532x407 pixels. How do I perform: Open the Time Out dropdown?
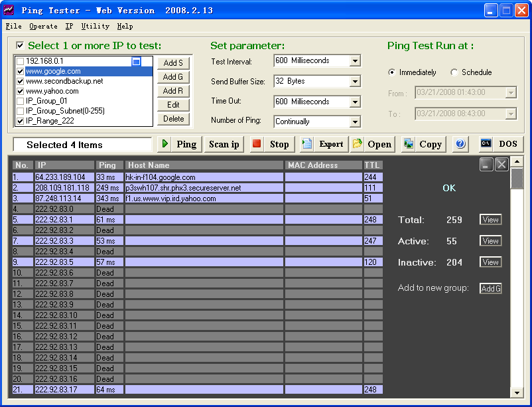[x=355, y=102]
